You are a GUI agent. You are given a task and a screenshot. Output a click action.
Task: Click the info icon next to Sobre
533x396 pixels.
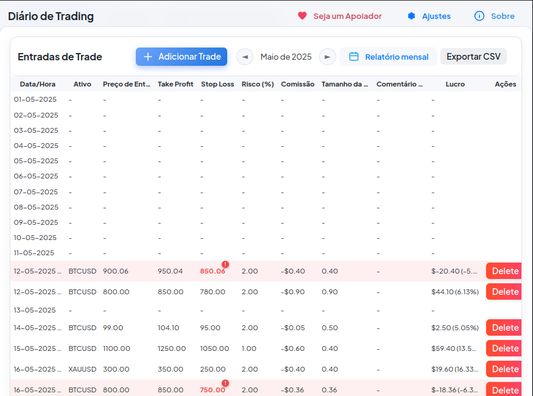479,16
